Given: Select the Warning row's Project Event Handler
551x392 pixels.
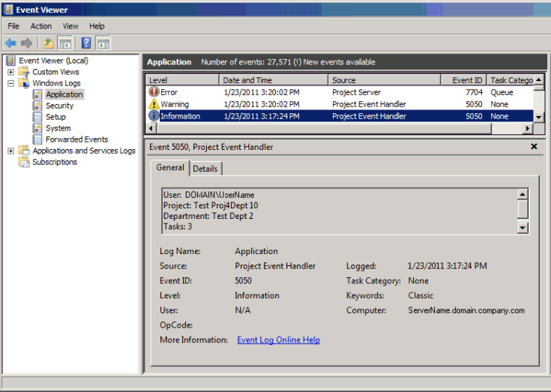Looking at the screenshot, I should [369, 104].
